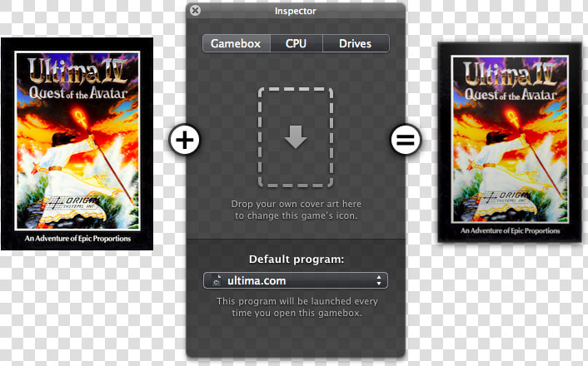Viewport: 588px width, 366px height.
Task: Click the plus circle icon
Action: [x=184, y=140]
